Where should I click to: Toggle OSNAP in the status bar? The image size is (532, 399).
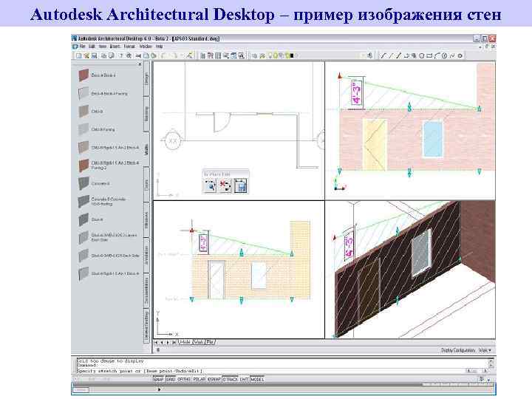click(x=214, y=379)
